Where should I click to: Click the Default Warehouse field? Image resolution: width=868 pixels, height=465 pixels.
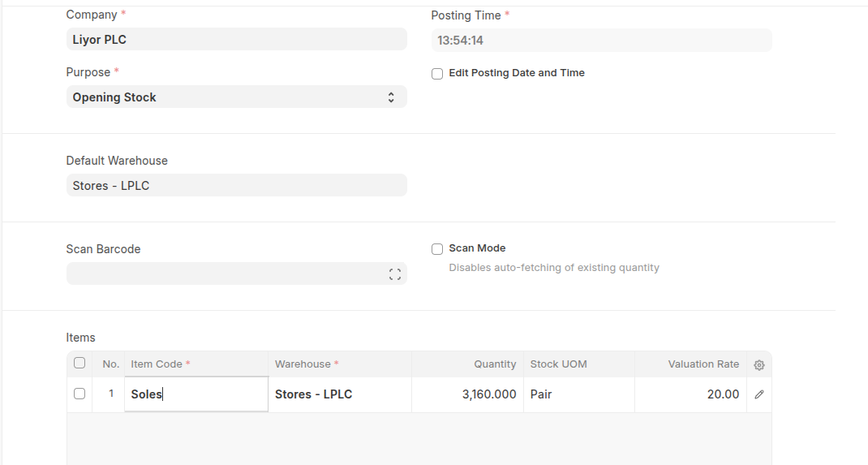[x=236, y=186]
